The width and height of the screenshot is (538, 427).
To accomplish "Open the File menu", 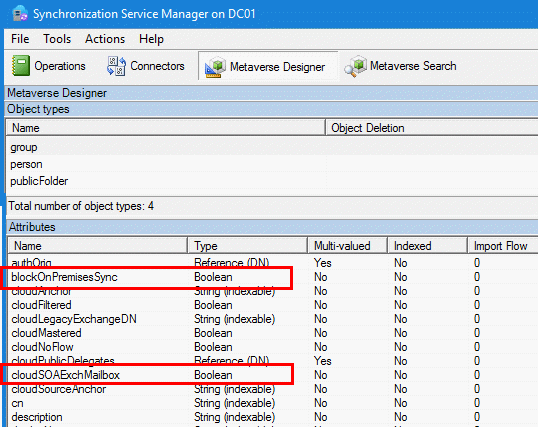I will click(20, 39).
